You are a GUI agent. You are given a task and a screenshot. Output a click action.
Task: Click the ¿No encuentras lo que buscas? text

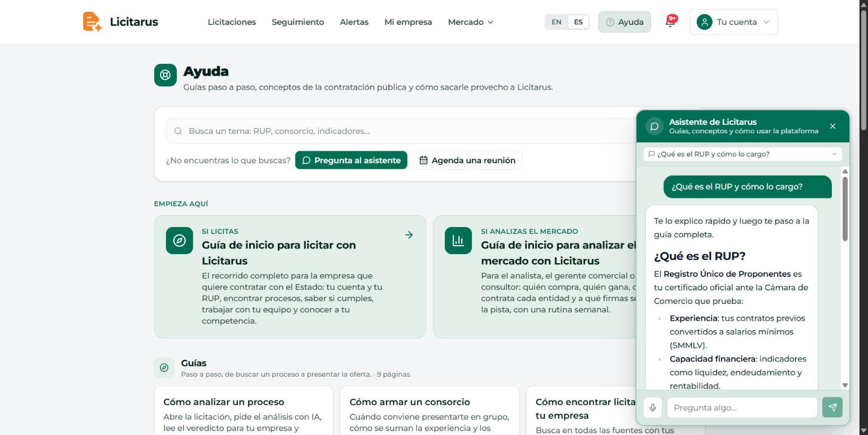228,160
